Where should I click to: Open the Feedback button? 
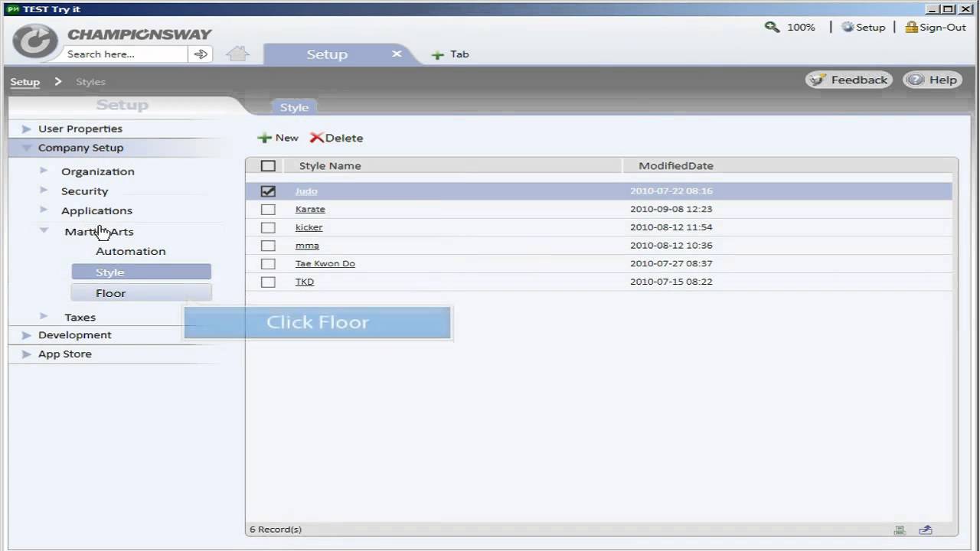(848, 80)
